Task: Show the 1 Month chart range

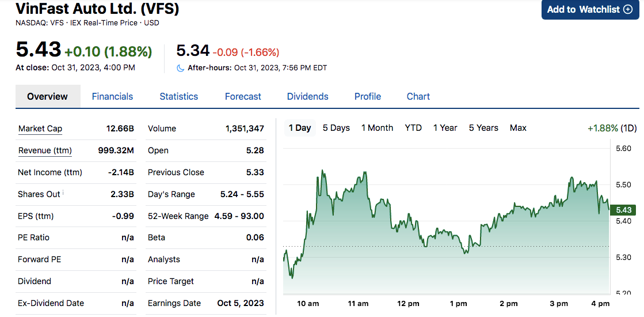Action: pos(377,128)
